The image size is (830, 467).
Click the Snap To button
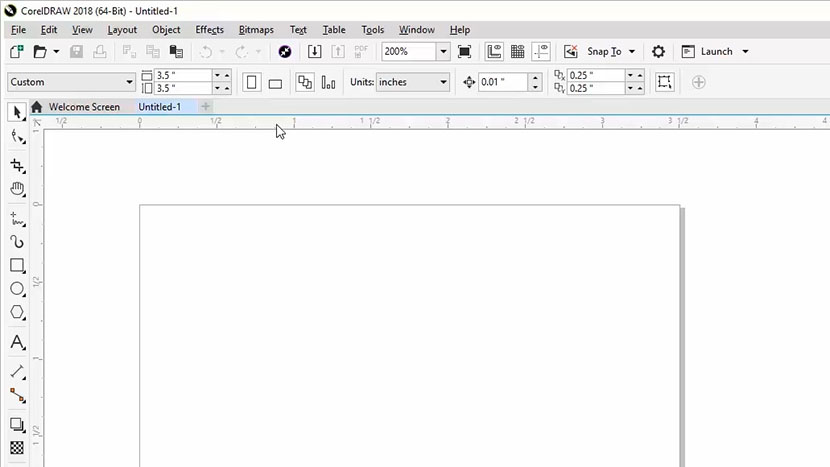pyautogui.click(x=603, y=52)
